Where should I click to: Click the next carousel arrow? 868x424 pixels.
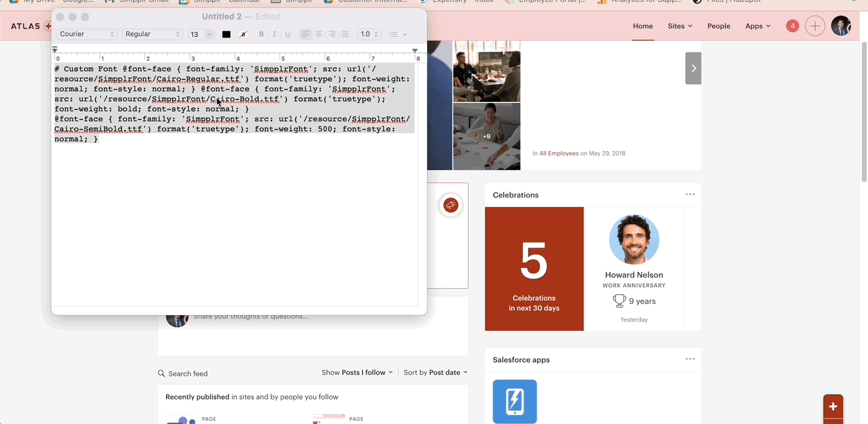click(693, 68)
